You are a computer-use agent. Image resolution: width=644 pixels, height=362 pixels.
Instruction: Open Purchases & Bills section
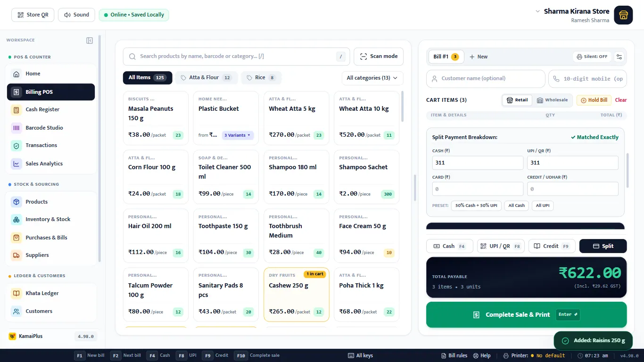click(x=51, y=238)
